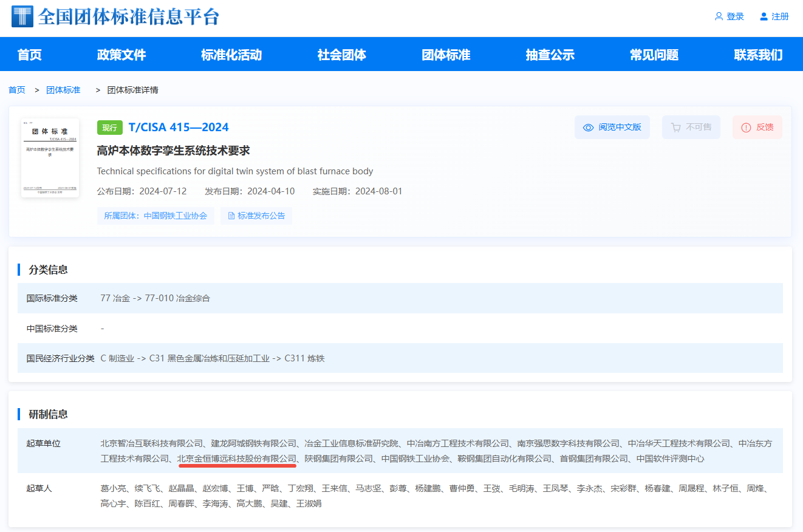Viewport: 803px width, 532px height.
Task: Open 团体标准 in the navigation bar
Action: [x=446, y=55]
